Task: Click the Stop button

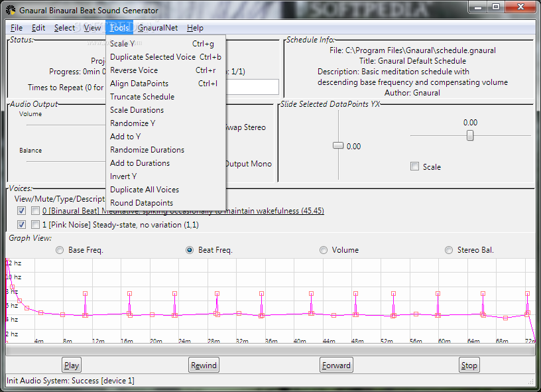Action: pos(469,365)
